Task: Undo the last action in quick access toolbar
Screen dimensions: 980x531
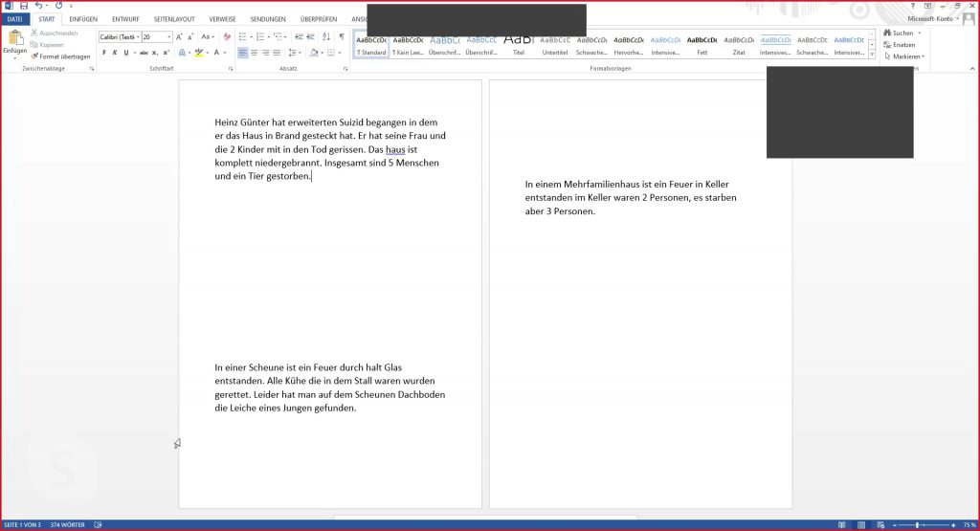Action: [38, 6]
